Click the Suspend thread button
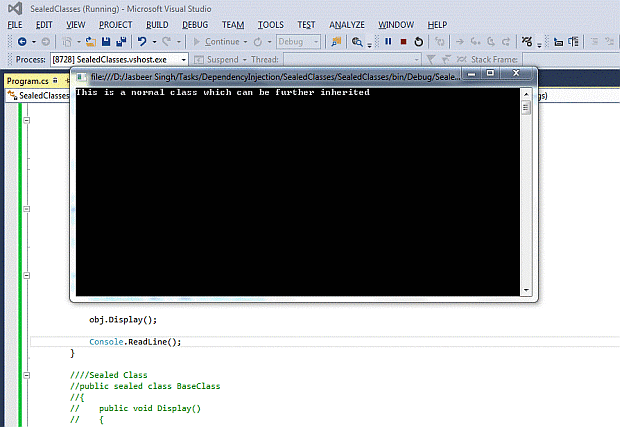 [216, 60]
